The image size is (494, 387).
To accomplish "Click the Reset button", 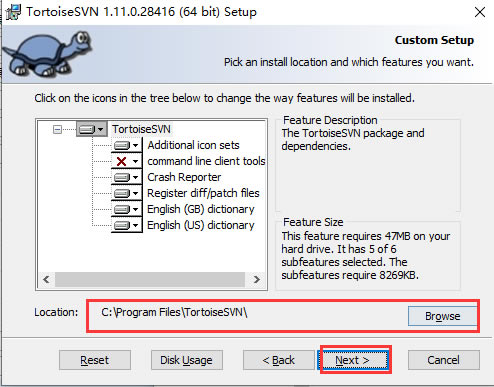I will (x=95, y=360).
